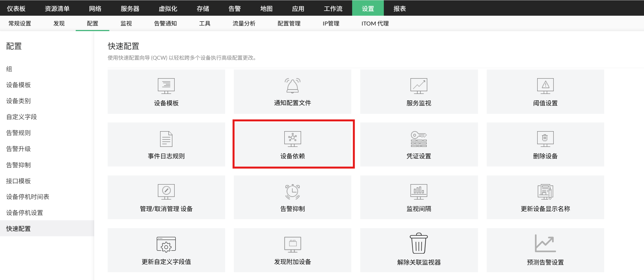Open the IP管理 tab
The height and width of the screenshot is (280, 644).
coord(331,24)
